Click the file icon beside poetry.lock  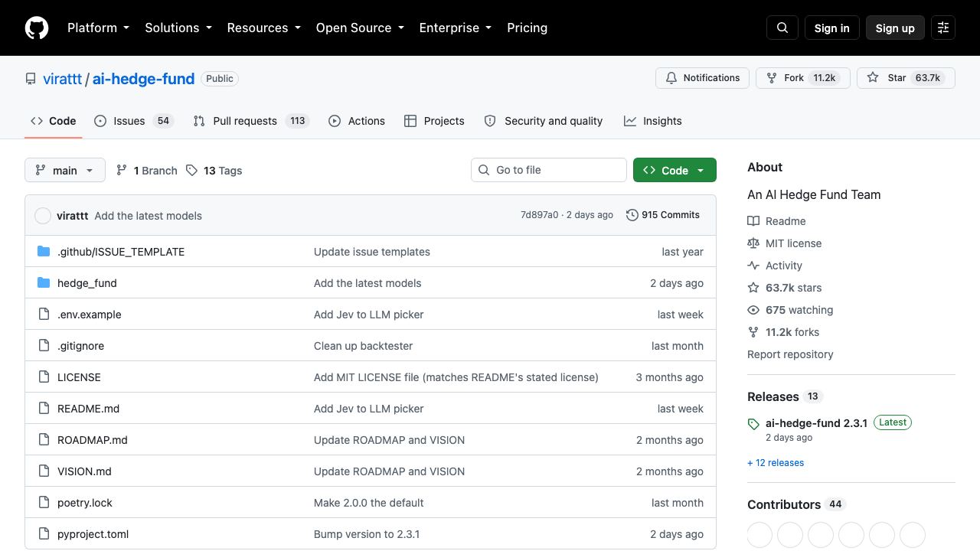[44, 503]
